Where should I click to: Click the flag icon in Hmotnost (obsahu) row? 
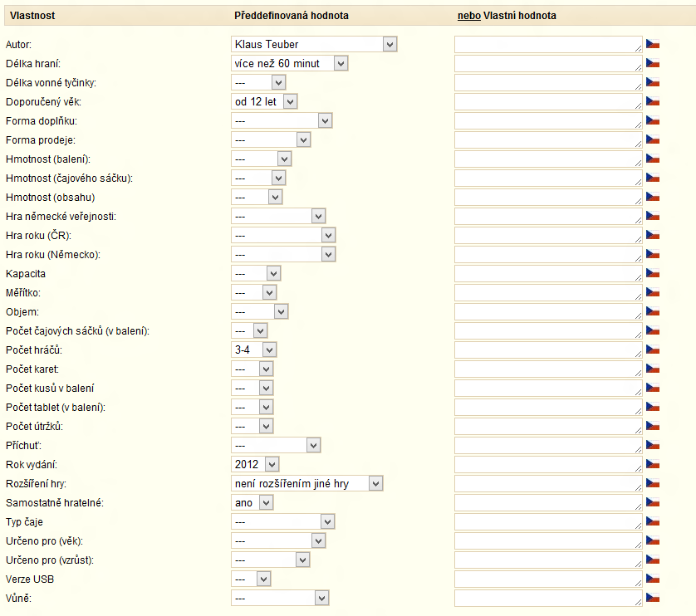point(653,197)
